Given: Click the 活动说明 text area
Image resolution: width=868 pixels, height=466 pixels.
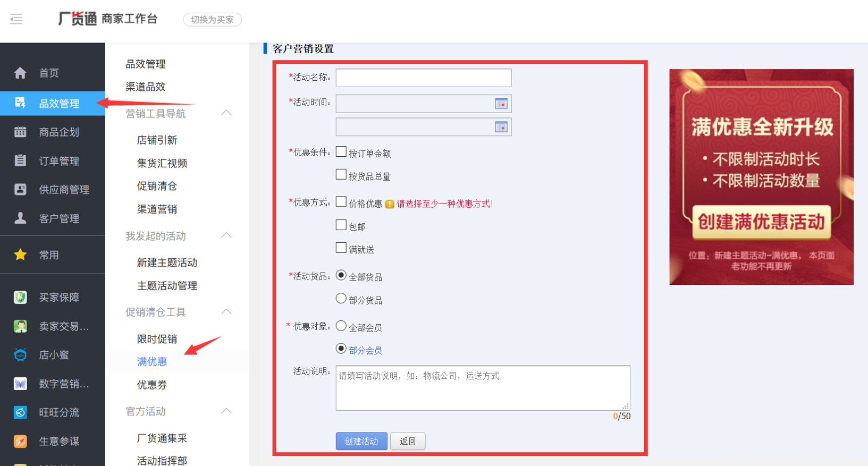Looking at the screenshot, I should tap(483, 388).
